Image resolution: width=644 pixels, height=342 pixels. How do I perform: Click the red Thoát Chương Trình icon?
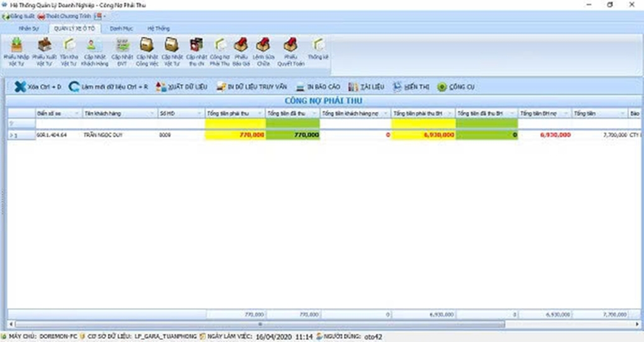41,16
